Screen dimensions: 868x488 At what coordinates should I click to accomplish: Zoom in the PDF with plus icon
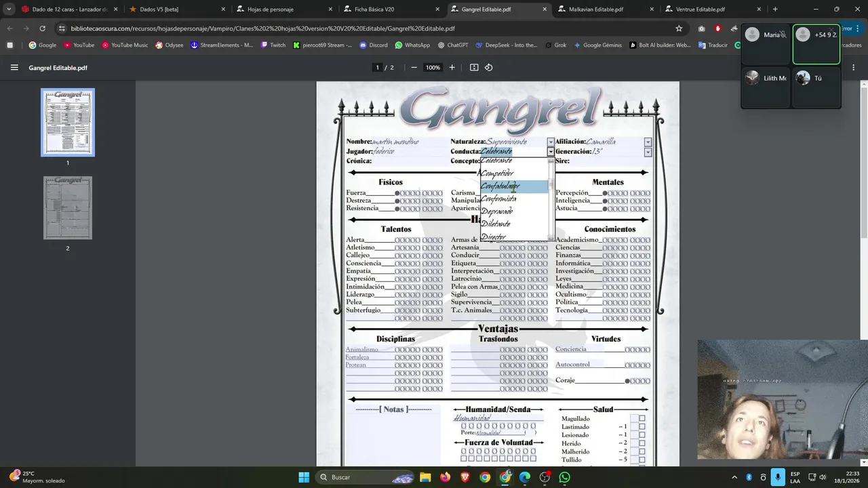(x=452, y=68)
